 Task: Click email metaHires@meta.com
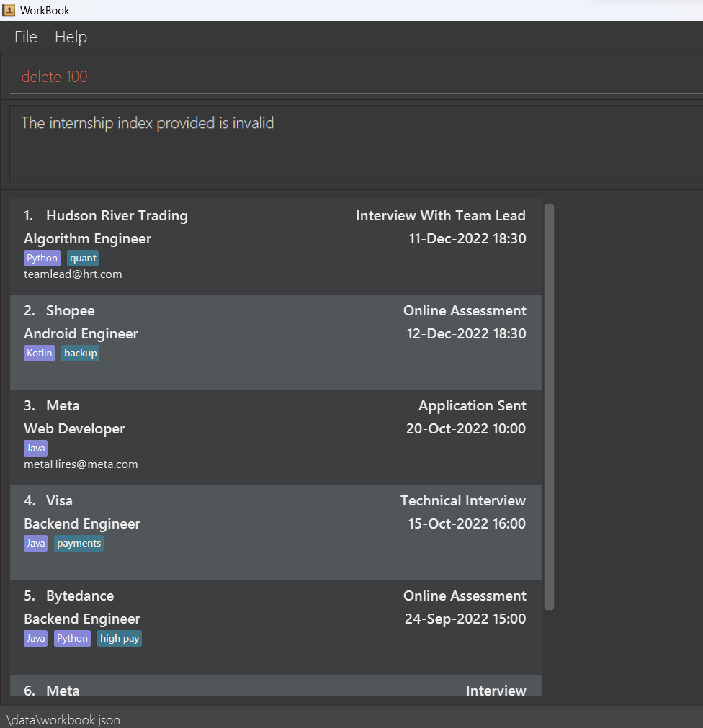(x=81, y=464)
